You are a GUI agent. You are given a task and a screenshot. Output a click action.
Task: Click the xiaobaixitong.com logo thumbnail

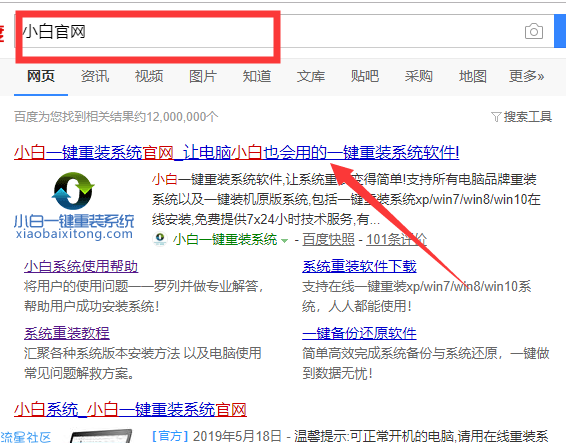coord(74,205)
